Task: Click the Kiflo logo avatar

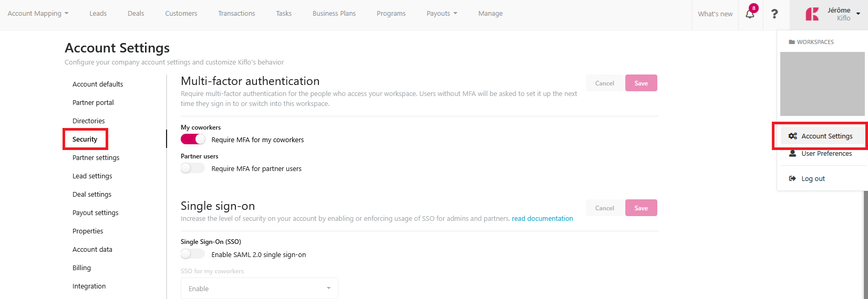Action: (x=812, y=14)
